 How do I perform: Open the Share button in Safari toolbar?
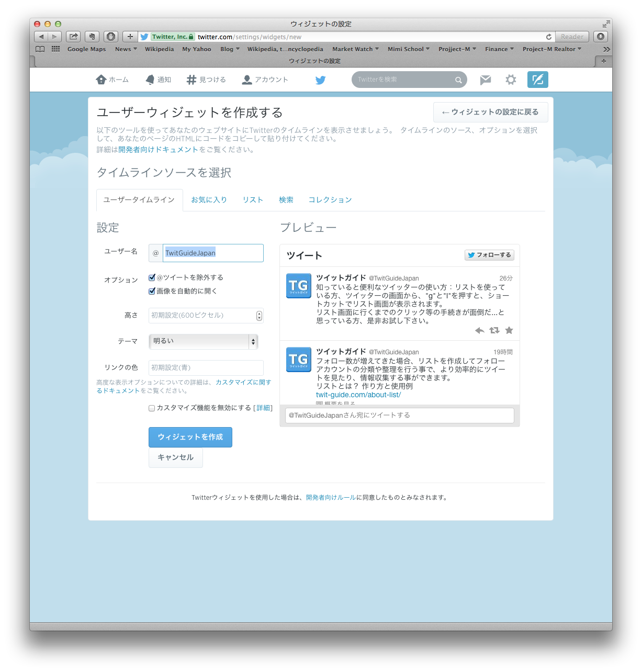73,37
